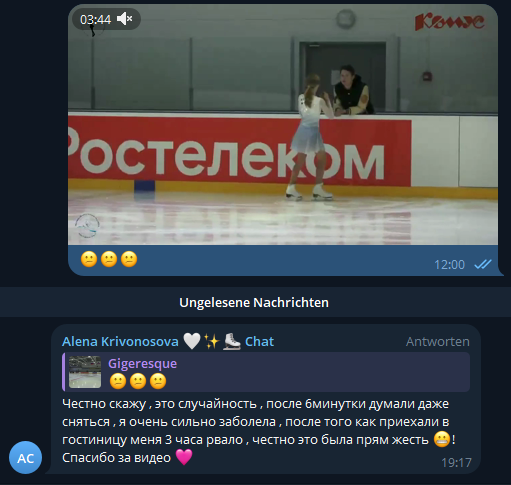
Task: Click the Antworten reply button
Action: coord(438,342)
